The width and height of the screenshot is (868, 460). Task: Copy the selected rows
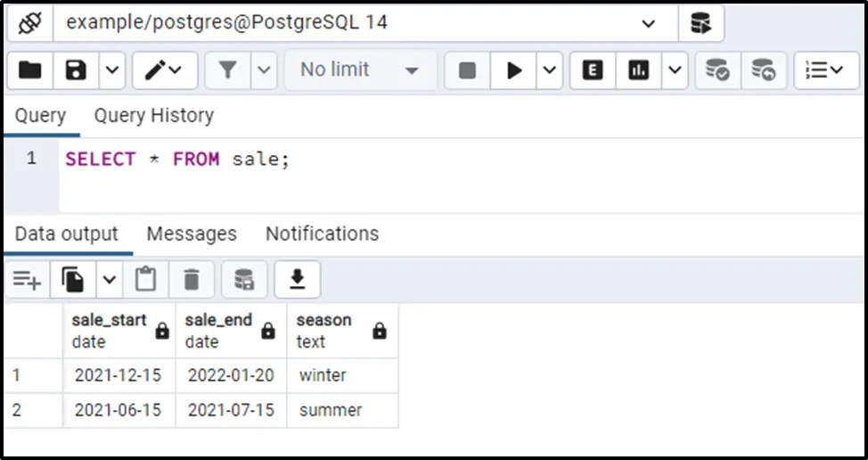73,280
